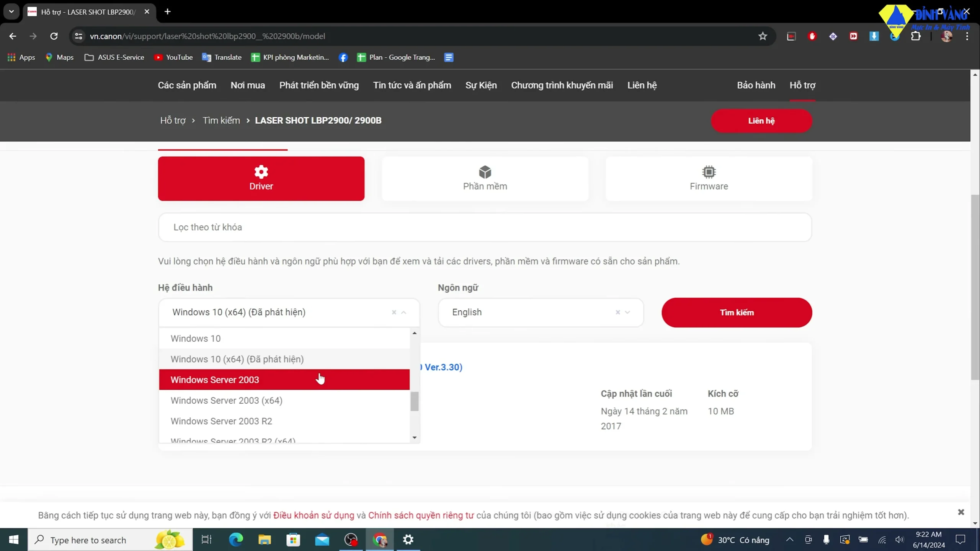The height and width of the screenshot is (551, 980).
Task: Select the Driver tab
Action: (x=261, y=179)
